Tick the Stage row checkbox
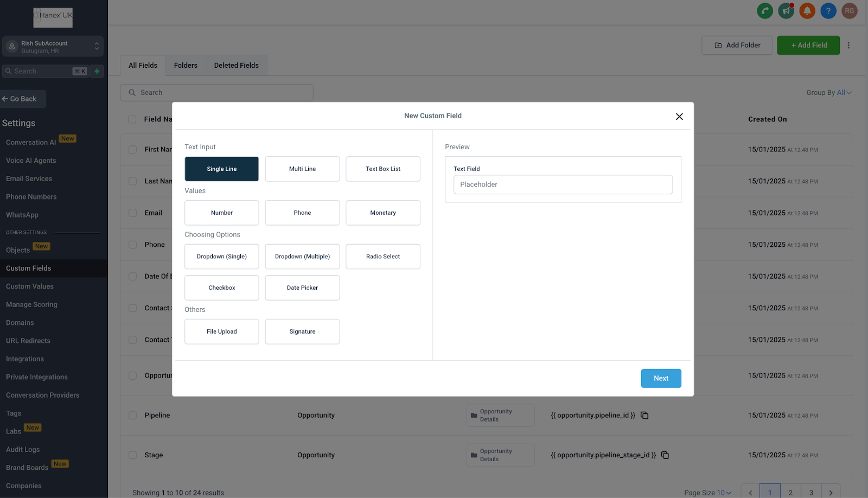The height and width of the screenshot is (498, 868). click(x=132, y=455)
